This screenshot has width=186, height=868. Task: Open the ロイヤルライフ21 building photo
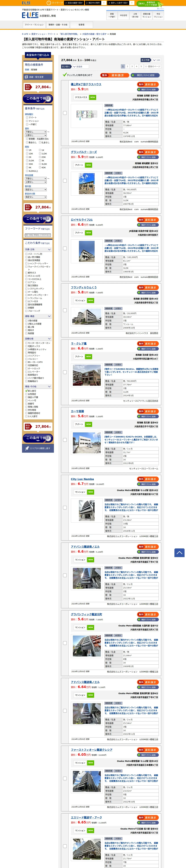(87, 251)
